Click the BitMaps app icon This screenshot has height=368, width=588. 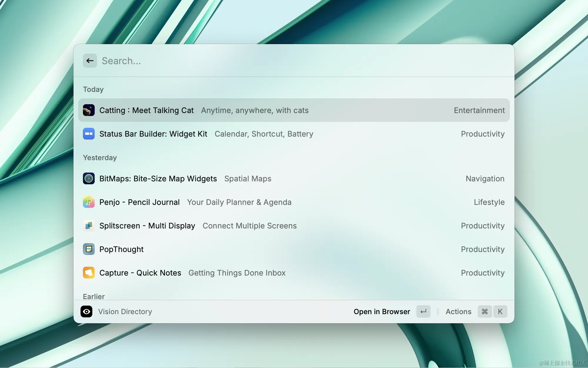[x=89, y=178]
